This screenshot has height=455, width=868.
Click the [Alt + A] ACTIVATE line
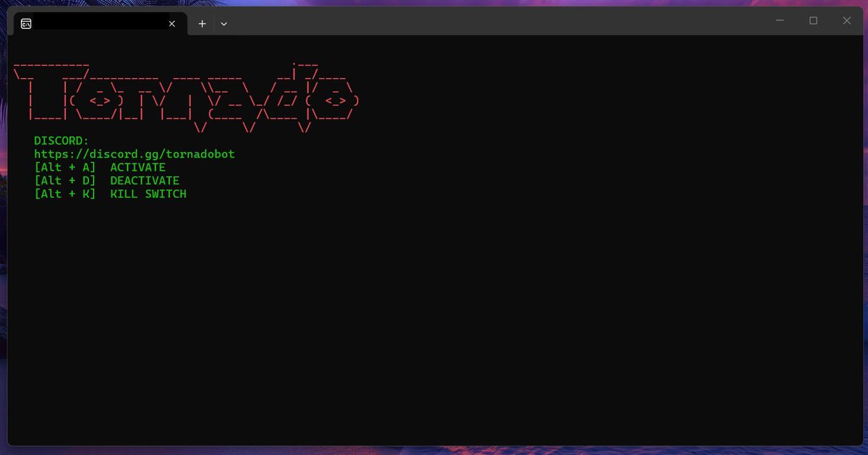coord(100,168)
